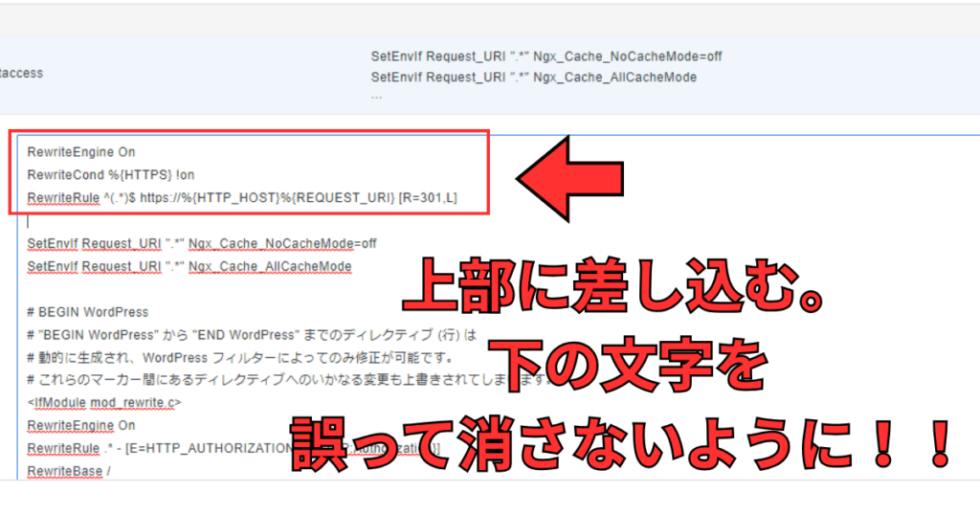Click editor line ending with Ngx_Cache_AllCacheMode
Viewport: 980px width, 515px height.
click(189, 266)
